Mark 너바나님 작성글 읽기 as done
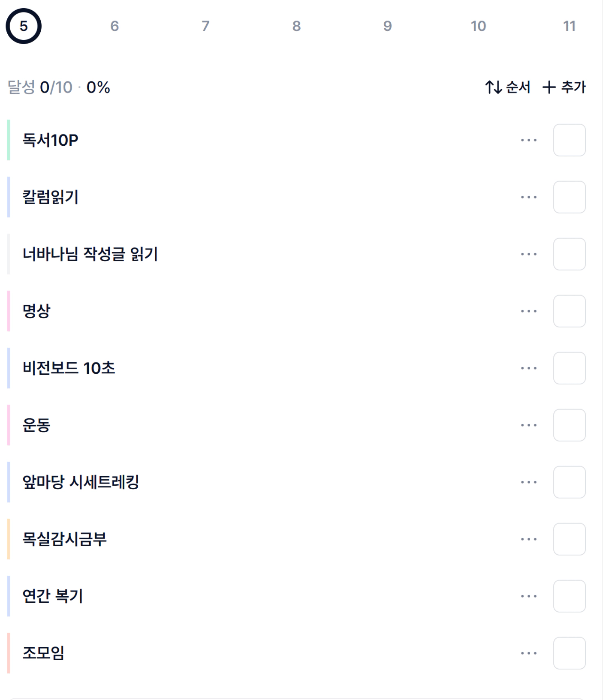 point(569,254)
